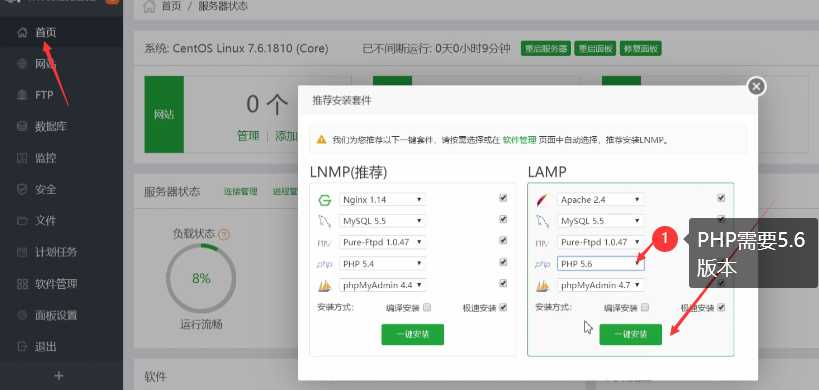Click the folder icon beside 文件
Image resolution: width=819 pixels, height=390 pixels.
click(22, 221)
